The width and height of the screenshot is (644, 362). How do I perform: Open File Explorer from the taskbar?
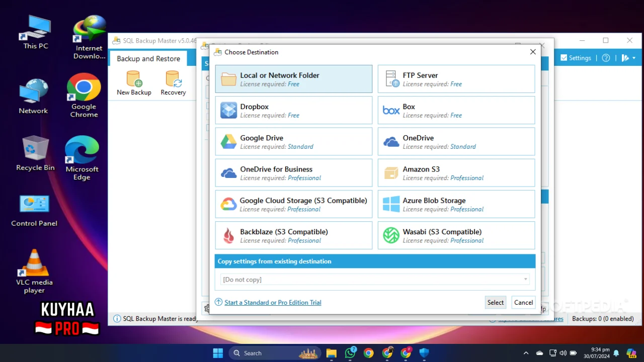[x=331, y=353]
